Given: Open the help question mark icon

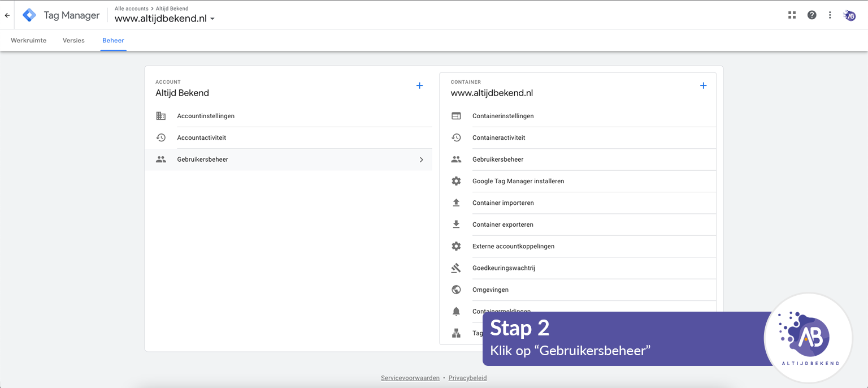Looking at the screenshot, I should pyautogui.click(x=811, y=15).
